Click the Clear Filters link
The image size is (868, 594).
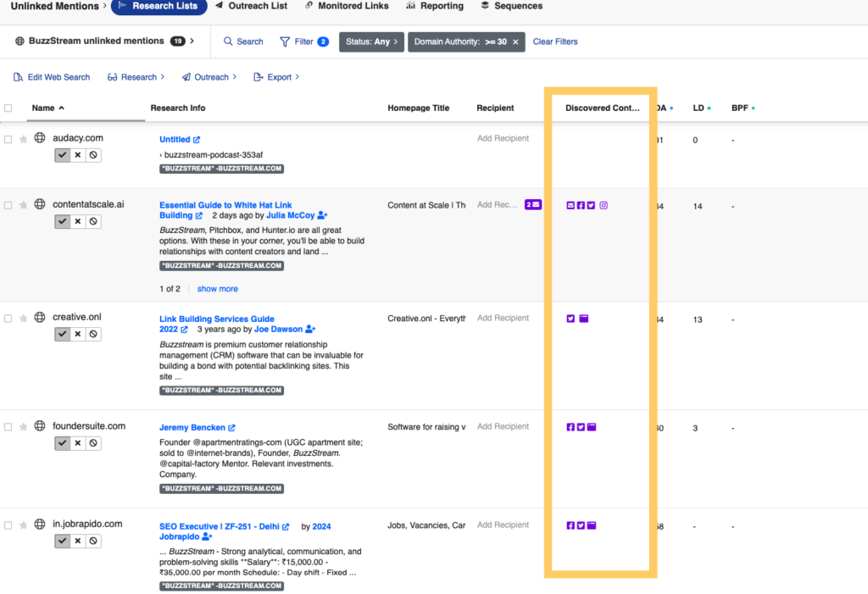pos(555,42)
